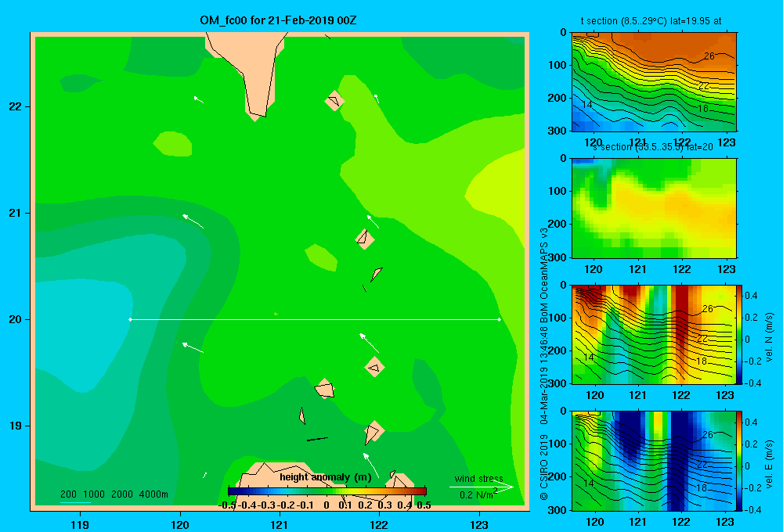Screen dimensions: 783x532
Task: Click the '© CSIRO 2019' copyright text
Action: click(544, 466)
